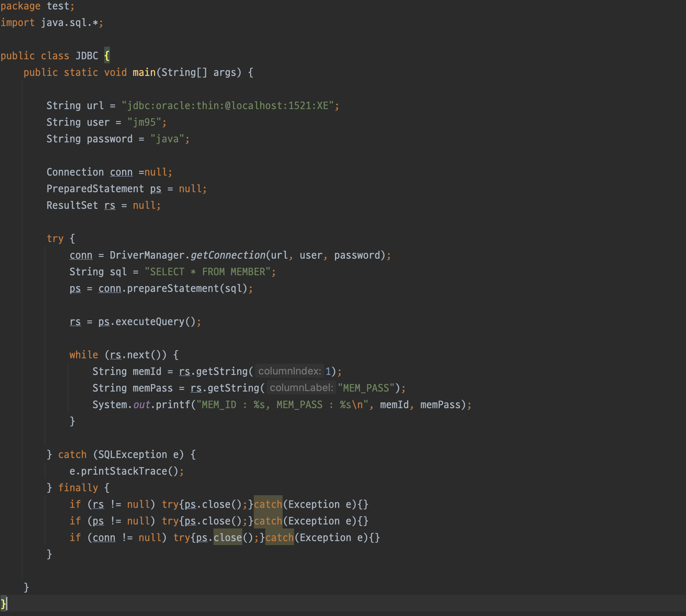The width and height of the screenshot is (686, 616).
Task: Click getConnection method call
Action: pos(228,255)
